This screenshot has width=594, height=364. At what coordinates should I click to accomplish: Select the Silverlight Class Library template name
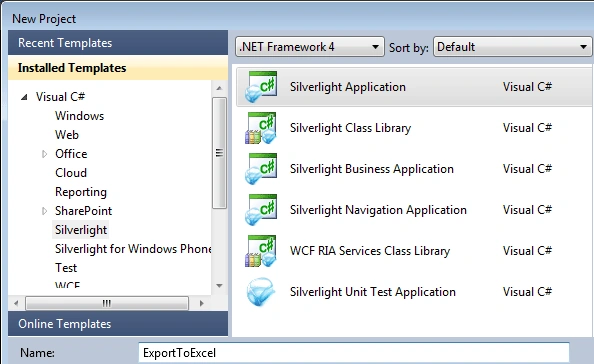tap(350, 128)
